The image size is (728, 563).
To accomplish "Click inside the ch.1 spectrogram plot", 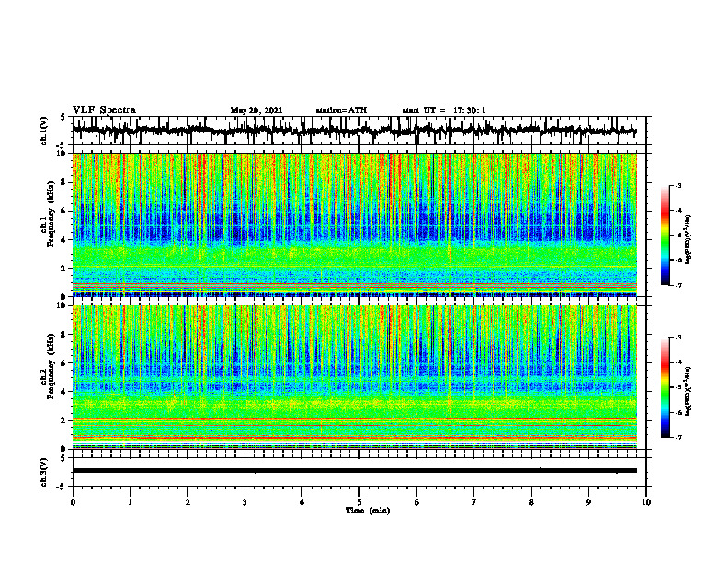I will click(x=355, y=224).
